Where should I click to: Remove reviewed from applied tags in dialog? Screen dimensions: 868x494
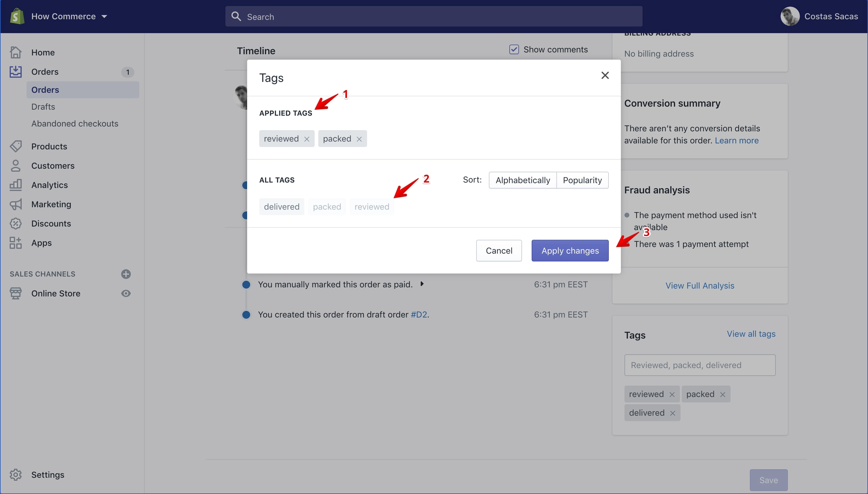tap(307, 139)
